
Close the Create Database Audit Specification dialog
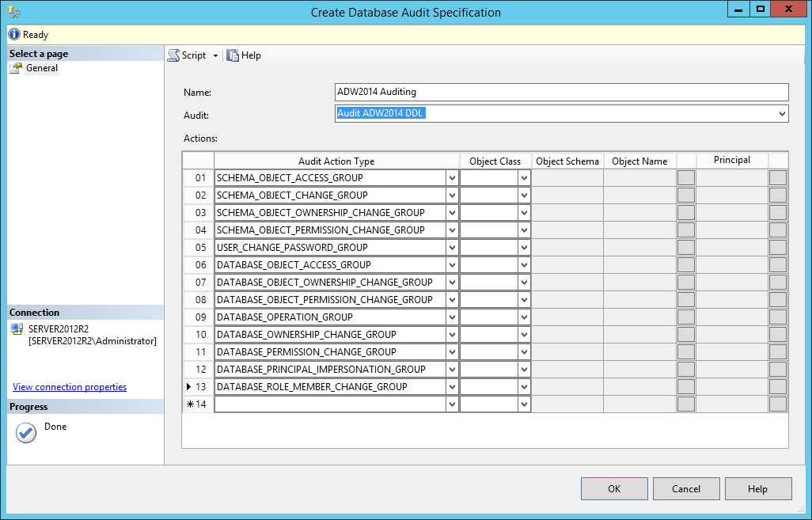coord(789,9)
